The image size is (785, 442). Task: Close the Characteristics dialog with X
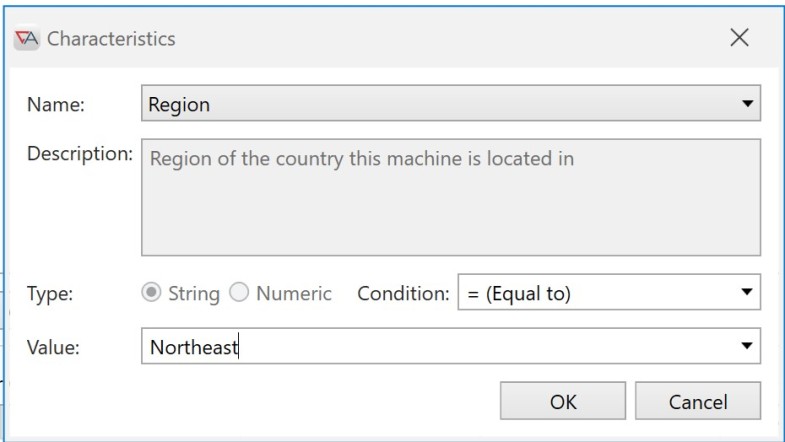pos(739,38)
